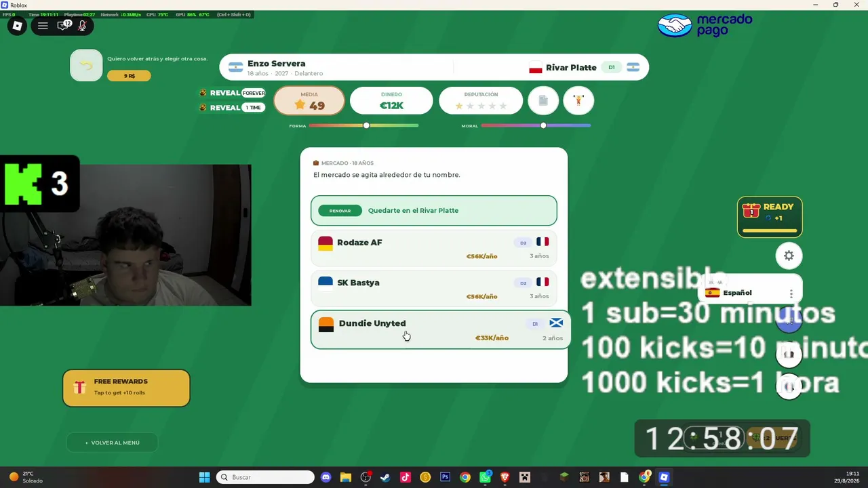Viewport: 868px width, 488px height.
Task: Open the MEDIA 49 rating panel
Action: coord(309,101)
